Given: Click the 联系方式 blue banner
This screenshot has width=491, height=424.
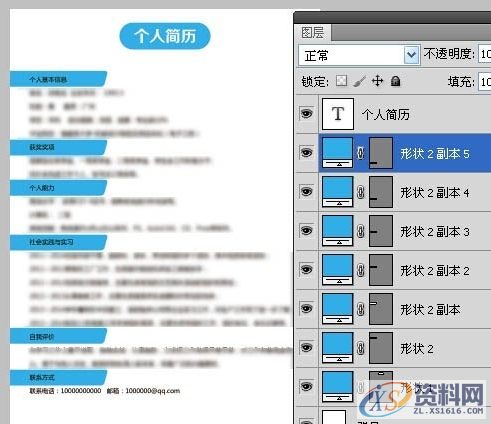Looking at the screenshot, I should pyautogui.click(x=58, y=378).
